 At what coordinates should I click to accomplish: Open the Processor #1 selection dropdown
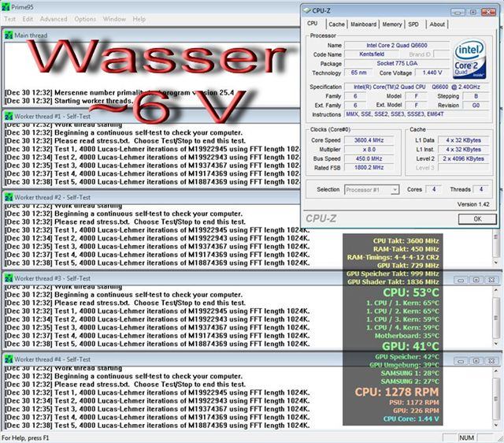point(372,190)
